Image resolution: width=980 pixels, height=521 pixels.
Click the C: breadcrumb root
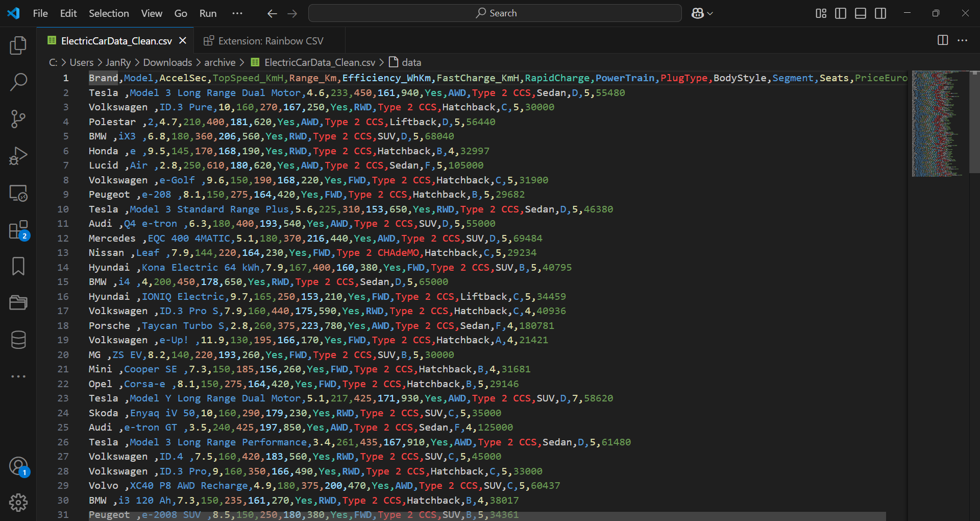coord(53,62)
